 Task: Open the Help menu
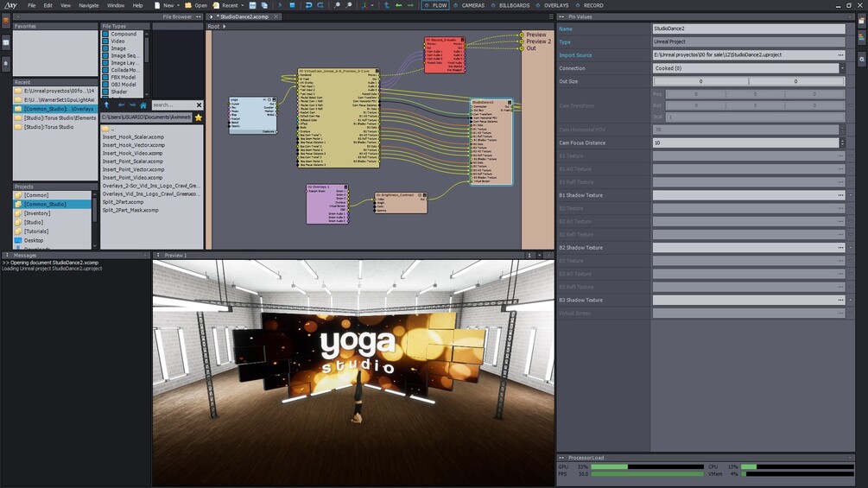pyautogui.click(x=137, y=5)
